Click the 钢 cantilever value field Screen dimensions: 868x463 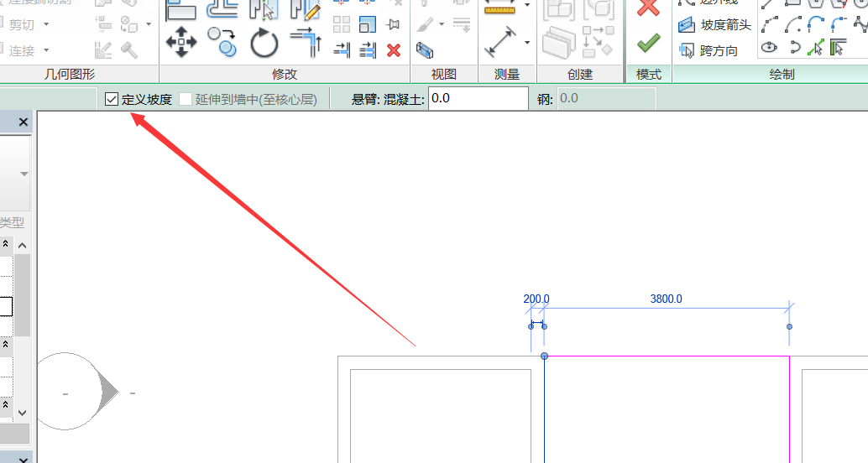click(606, 99)
